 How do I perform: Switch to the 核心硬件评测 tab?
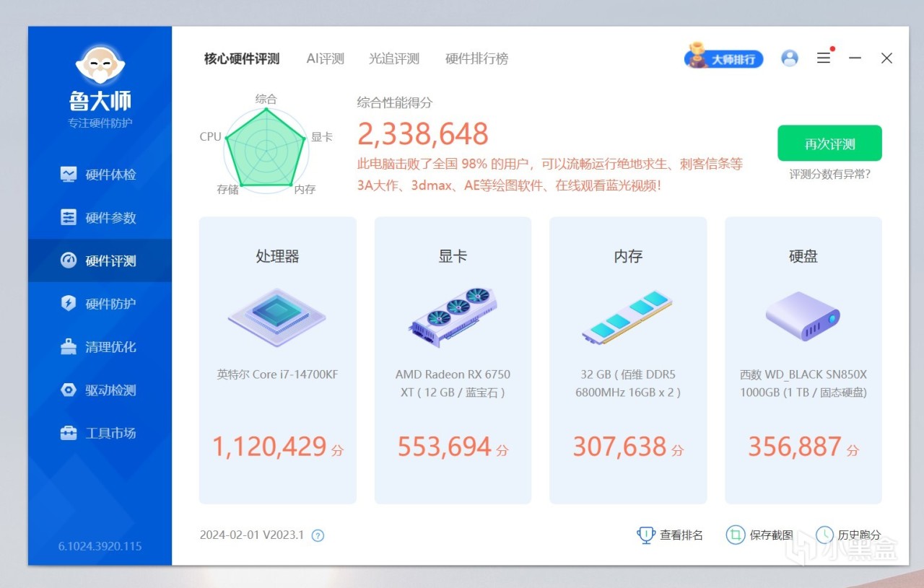242,59
